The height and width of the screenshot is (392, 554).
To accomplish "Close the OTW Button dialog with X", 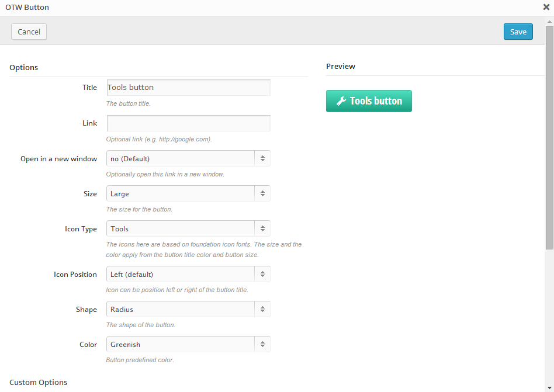I will 546,7.
